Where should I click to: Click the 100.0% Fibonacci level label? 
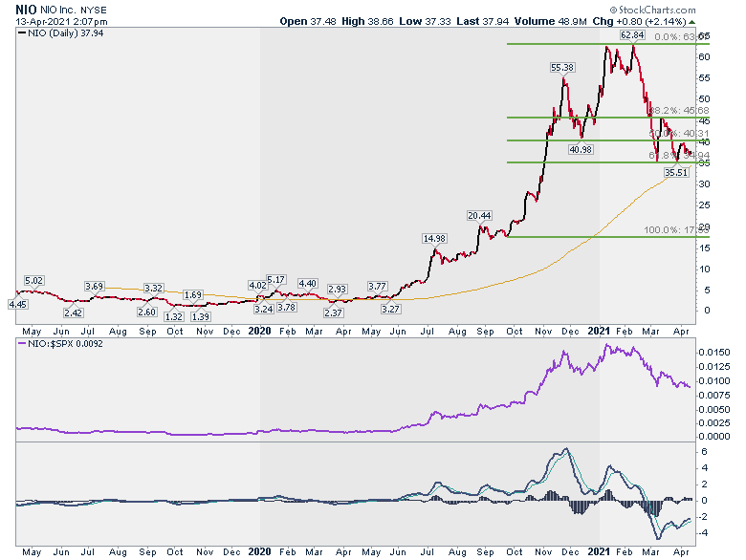tap(676, 230)
